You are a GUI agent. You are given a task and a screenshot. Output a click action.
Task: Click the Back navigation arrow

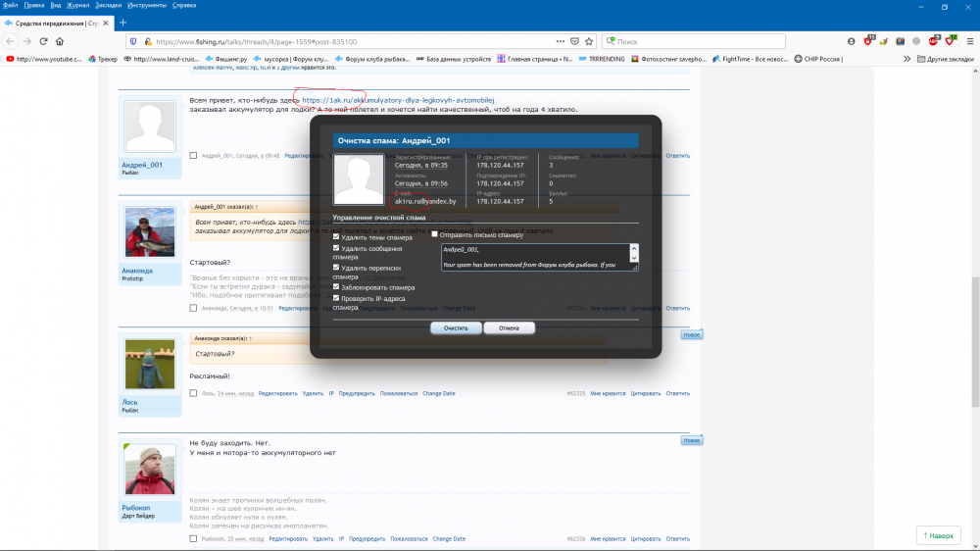(x=10, y=42)
